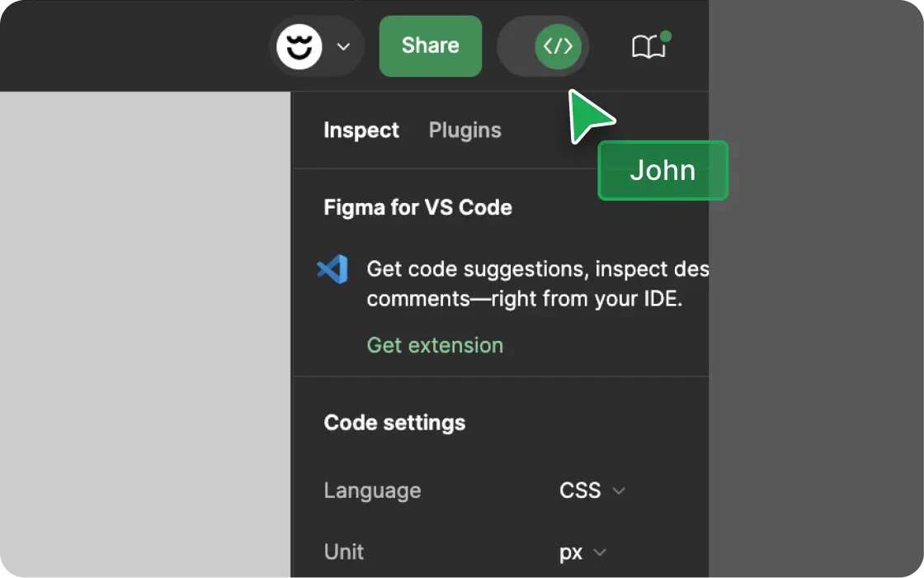The height and width of the screenshot is (578, 924).
Task: Click the Language setting label
Action: 372,490
